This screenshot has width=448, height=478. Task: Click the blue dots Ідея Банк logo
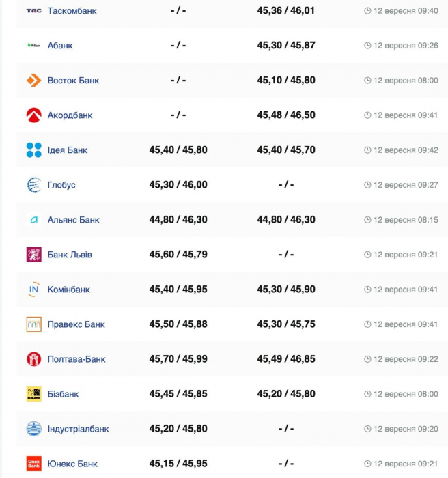pyautogui.click(x=34, y=150)
